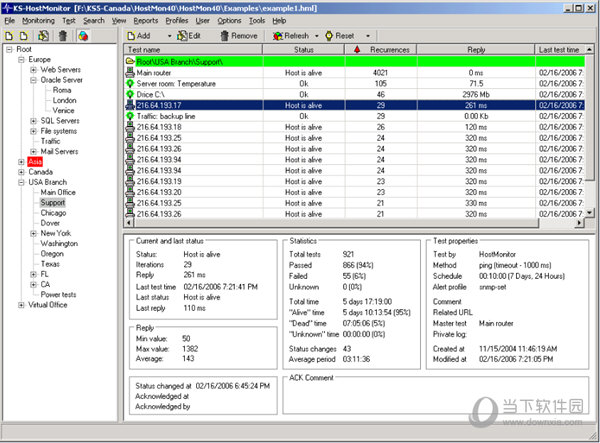Screen dimensions: 600x443
Task: Click the test list scroll up arrow
Action: pyautogui.click(x=589, y=49)
